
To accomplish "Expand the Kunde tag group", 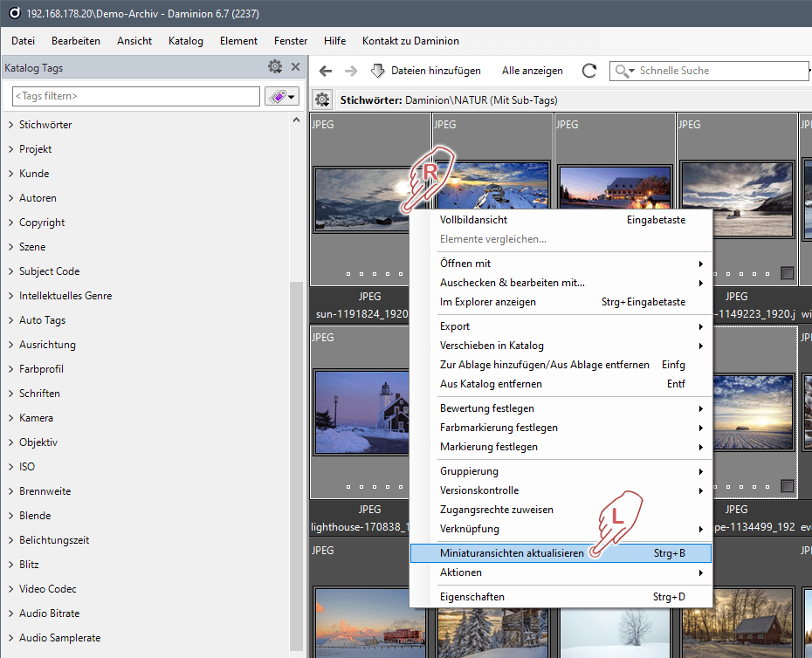I will point(10,174).
